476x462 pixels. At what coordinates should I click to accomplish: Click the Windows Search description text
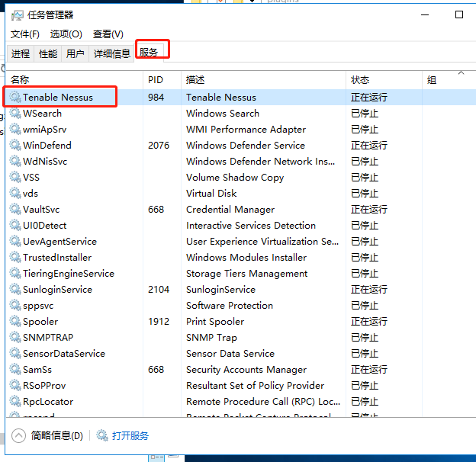223,114
